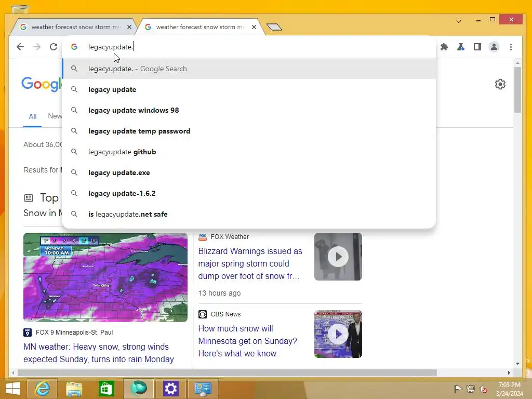Close the second weather forecast tab
Image resolution: width=532 pixels, height=399 pixels.
tap(254, 27)
